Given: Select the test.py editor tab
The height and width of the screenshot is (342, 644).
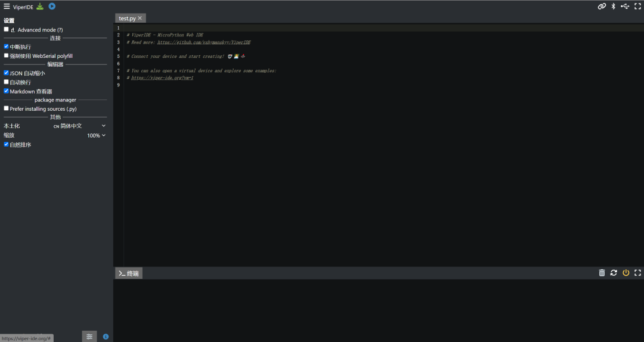Looking at the screenshot, I should point(127,18).
